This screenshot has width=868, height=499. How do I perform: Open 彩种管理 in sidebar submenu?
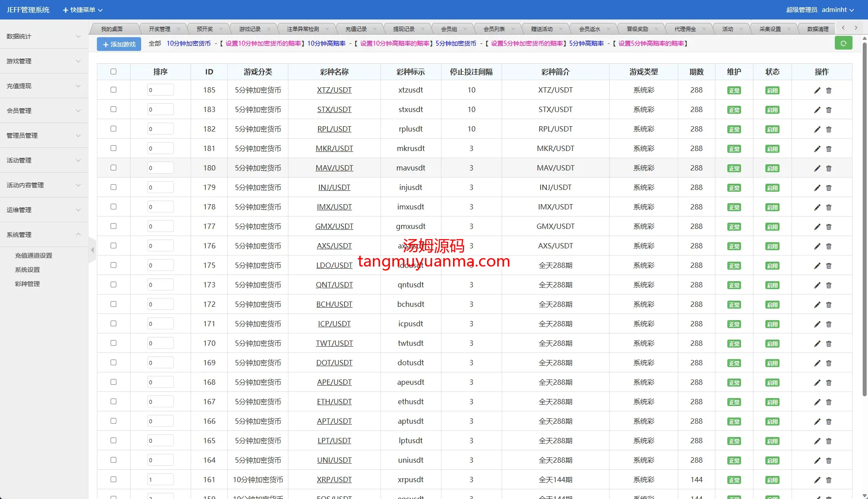[x=27, y=284]
